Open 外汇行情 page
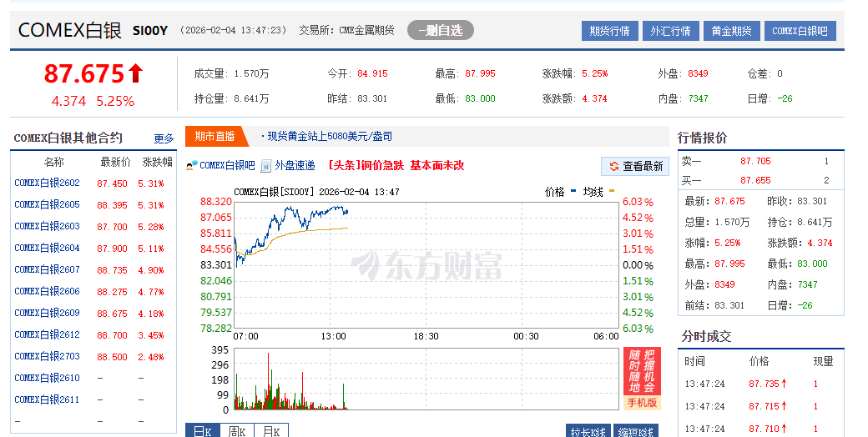Image resolution: width=868 pixels, height=437 pixels. coord(670,31)
